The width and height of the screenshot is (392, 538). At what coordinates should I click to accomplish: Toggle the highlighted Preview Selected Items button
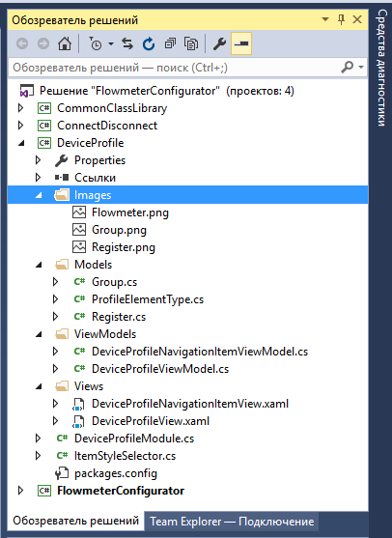(241, 43)
